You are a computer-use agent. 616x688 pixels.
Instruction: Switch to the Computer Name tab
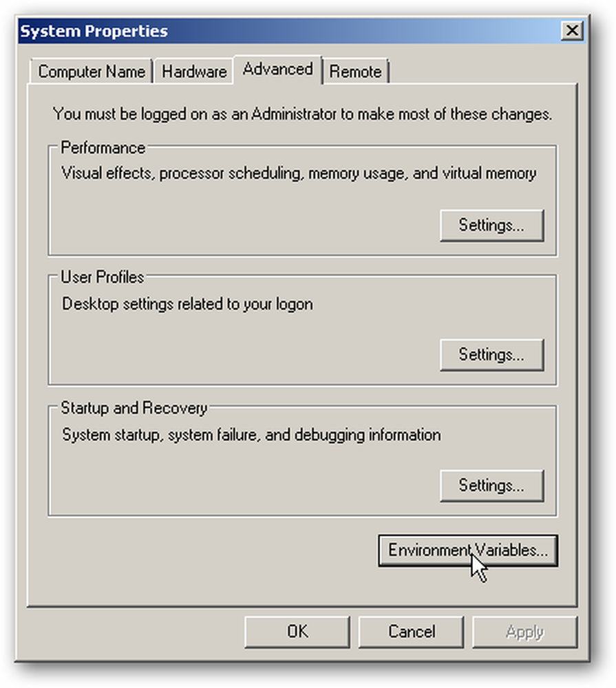92,71
